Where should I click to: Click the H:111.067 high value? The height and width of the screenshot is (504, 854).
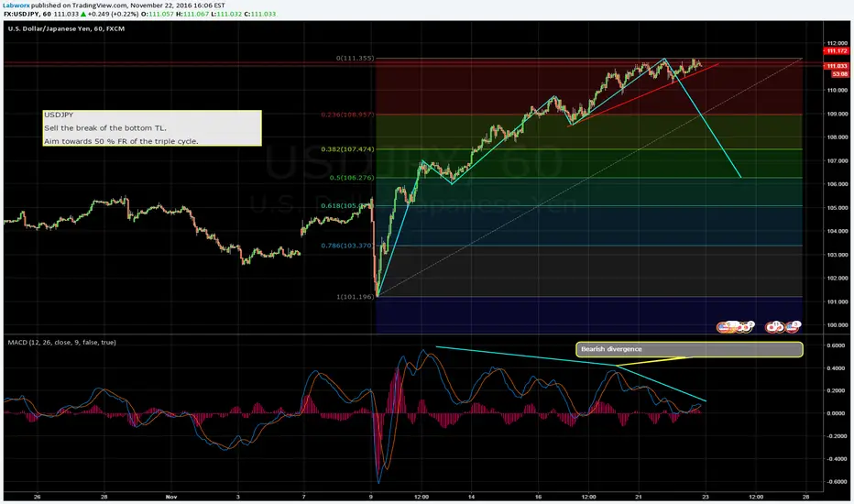[x=192, y=14]
